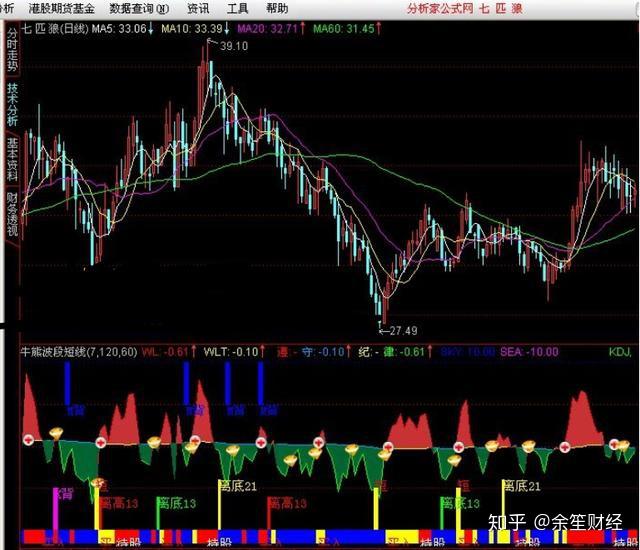Viewport: 640px width, 550px height.
Task: Select the SKY: 10.00 value
Action: [468, 352]
